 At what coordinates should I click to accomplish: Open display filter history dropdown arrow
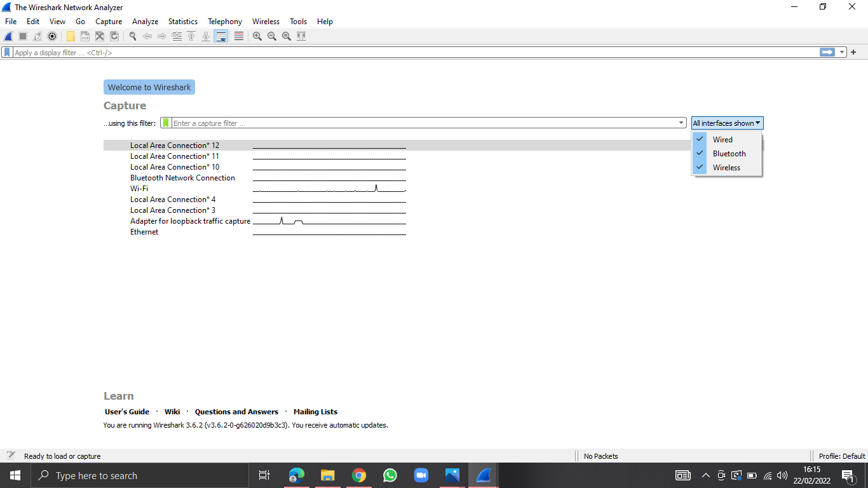tap(842, 52)
